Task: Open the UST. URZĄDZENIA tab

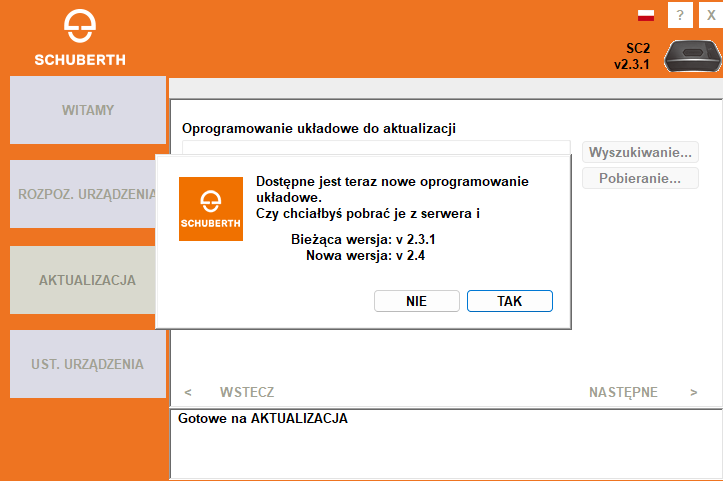Action: (x=88, y=364)
